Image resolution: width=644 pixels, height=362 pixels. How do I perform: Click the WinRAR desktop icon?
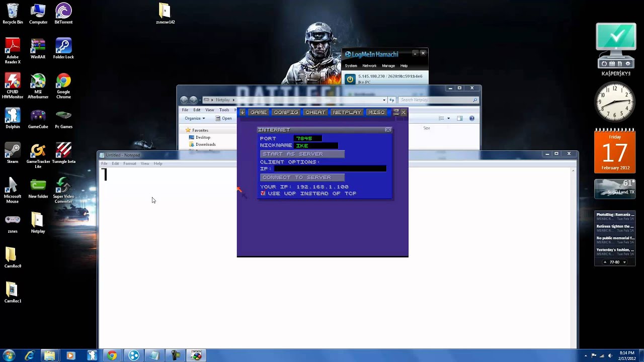(x=38, y=49)
